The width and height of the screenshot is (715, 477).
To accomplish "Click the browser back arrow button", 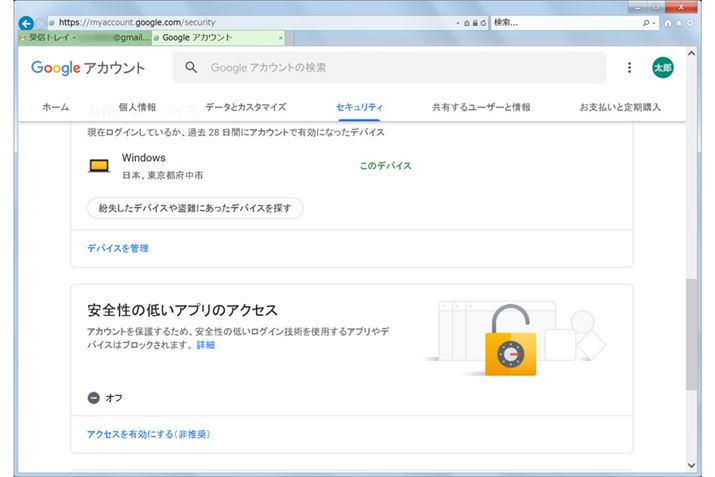I will pos(26,23).
